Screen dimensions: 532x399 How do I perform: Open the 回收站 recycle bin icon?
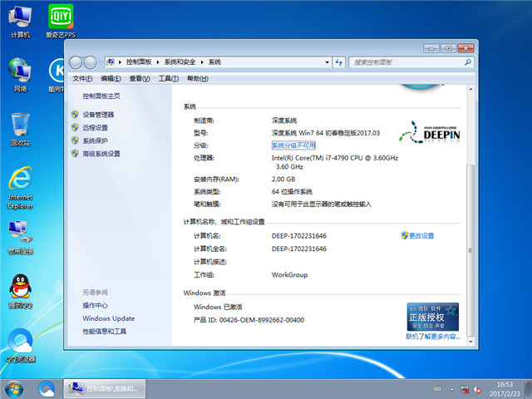pyautogui.click(x=20, y=126)
